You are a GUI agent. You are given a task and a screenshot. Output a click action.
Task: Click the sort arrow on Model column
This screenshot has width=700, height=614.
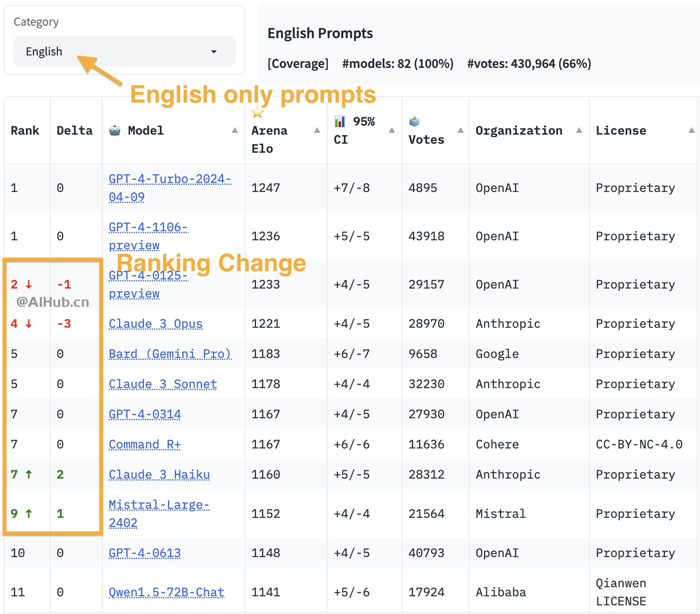coord(235,130)
